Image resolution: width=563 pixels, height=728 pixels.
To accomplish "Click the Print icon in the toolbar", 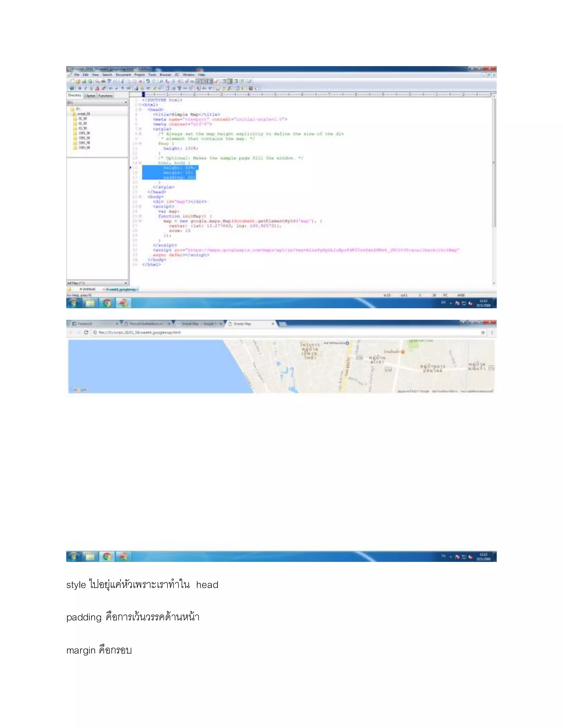I will (103, 81).
